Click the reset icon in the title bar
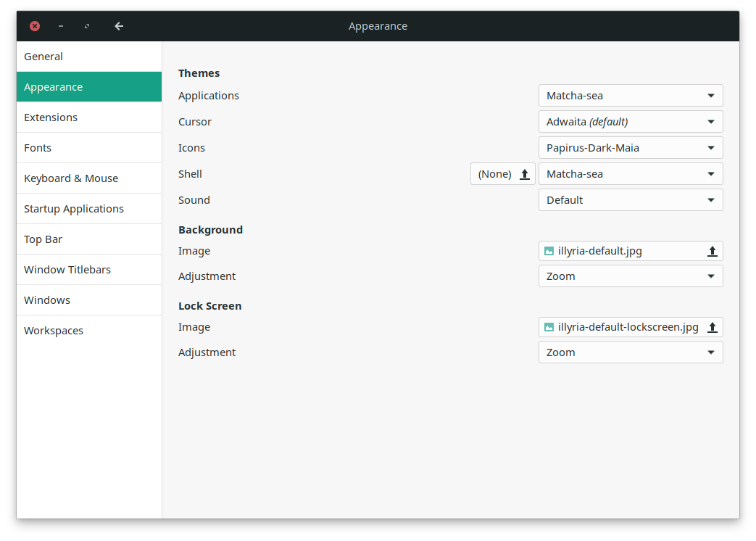The height and width of the screenshot is (541, 756). point(86,25)
